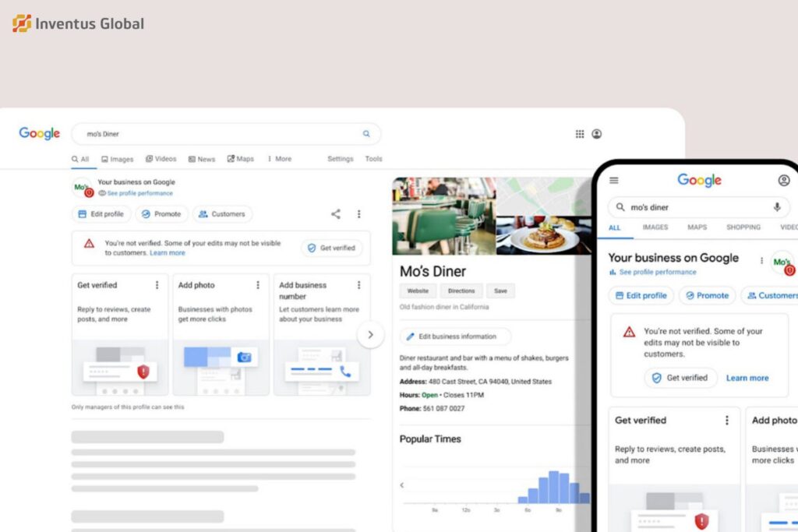Open the Add business number card options
This screenshot has width=798, height=532.
(358, 285)
